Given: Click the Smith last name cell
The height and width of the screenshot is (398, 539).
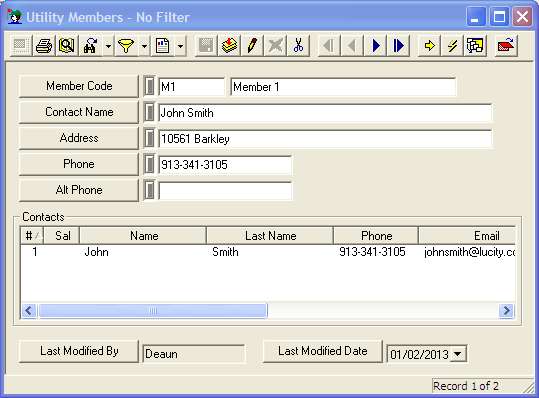Looking at the screenshot, I should tap(225, 252).
